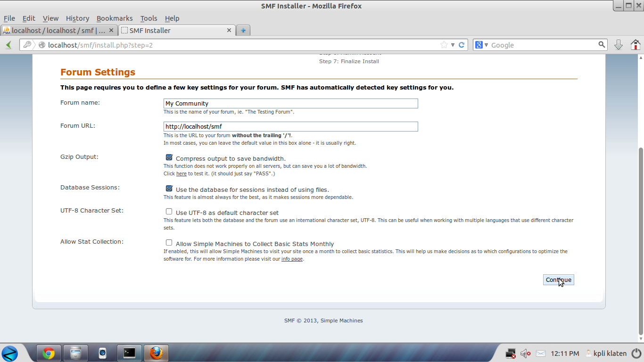Open the History menu
The height and width of the screenshot is (362, 644).
(x=77, y=18)
